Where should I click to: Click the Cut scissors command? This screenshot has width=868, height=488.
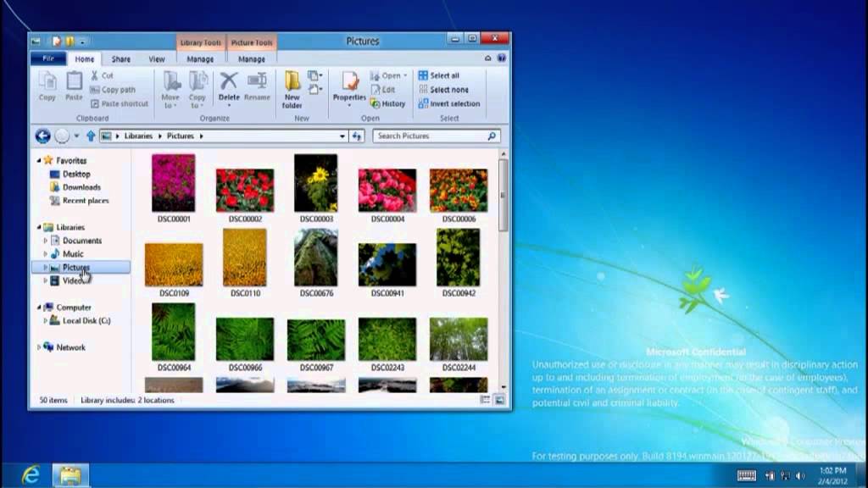(x=102, y=75)
